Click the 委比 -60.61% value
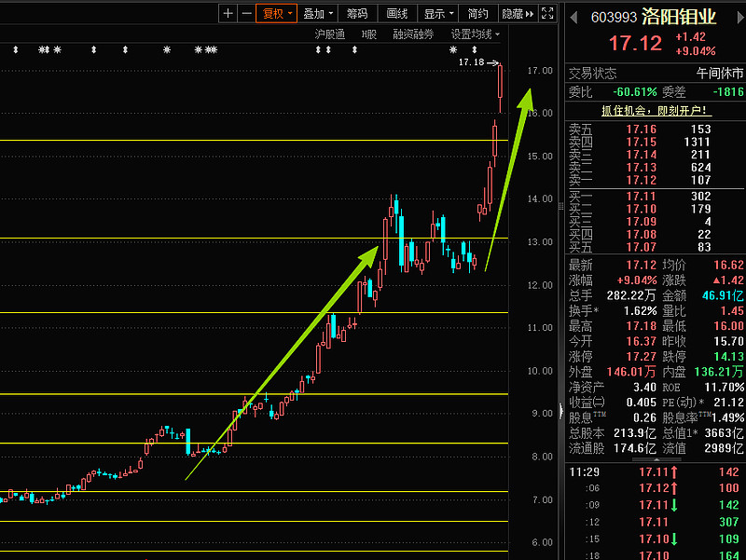Viewport: 746px width, 560px height. pos(635,91)
